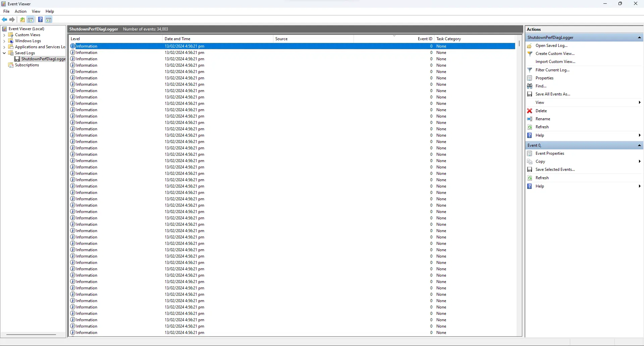Sort events by Task Category column header
Screen dimensions: 644x346
(x=475, y=39)
